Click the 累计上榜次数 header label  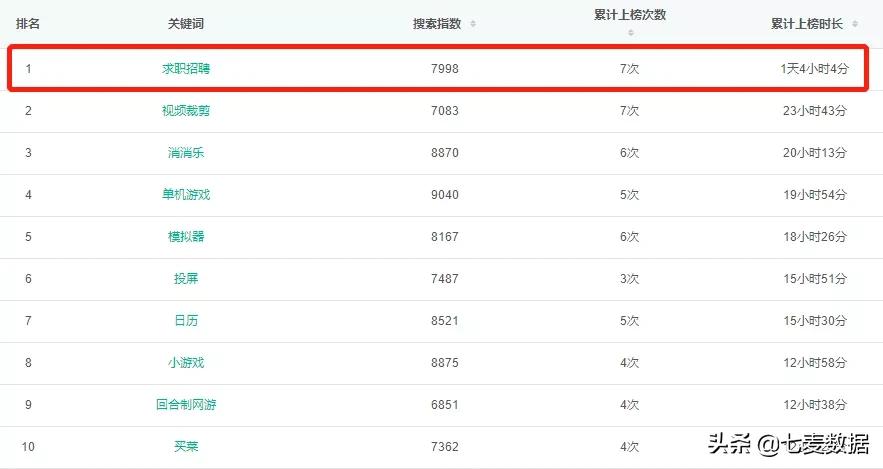(630, 15)
